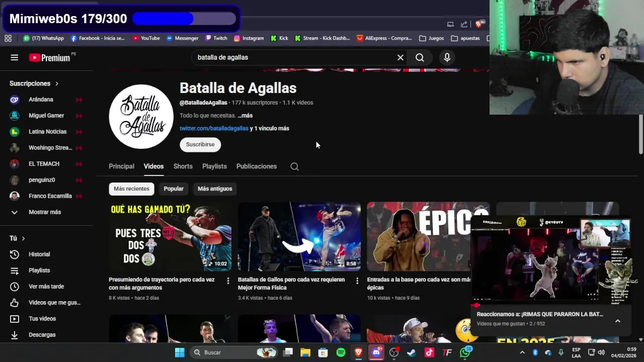644x362 pixels.
Task: Open the YouTube hamburger guide menu
Action: [14, 57]
